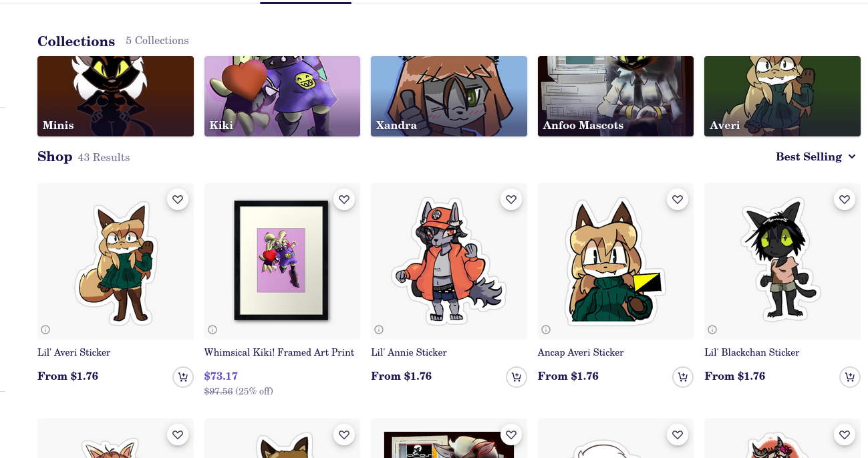The width and height of the screenshot is (868, 458).
Task: Add Whimsical Kiki! Framed Print to cart
Action: point(349,377)
